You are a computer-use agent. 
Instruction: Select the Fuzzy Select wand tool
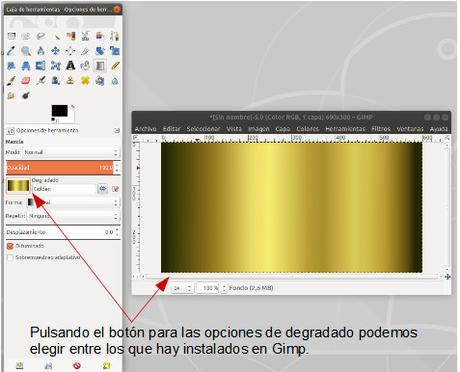point(56,36)
